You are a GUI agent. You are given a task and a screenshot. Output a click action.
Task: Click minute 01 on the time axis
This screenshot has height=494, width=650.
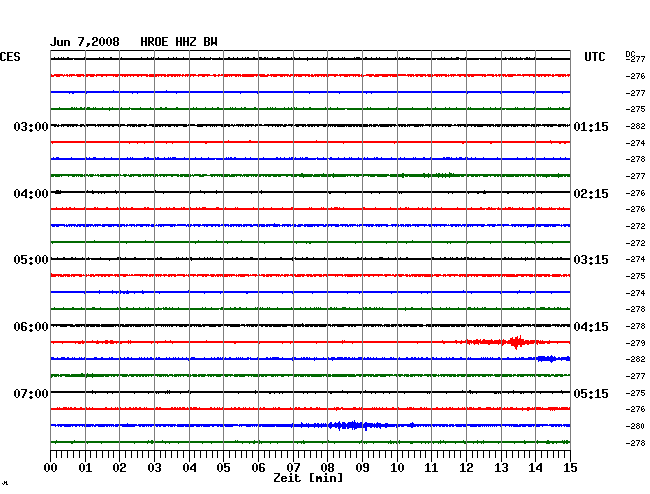(x=85, y=467)
